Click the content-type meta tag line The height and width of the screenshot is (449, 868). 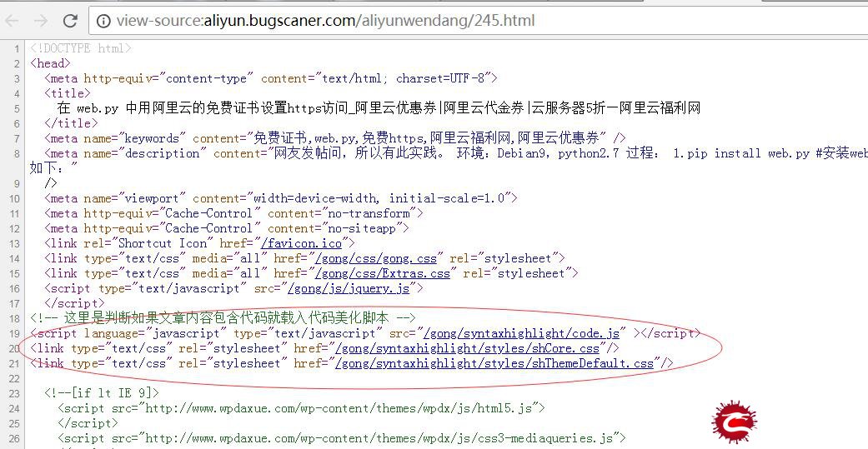(x=271, y=78)
